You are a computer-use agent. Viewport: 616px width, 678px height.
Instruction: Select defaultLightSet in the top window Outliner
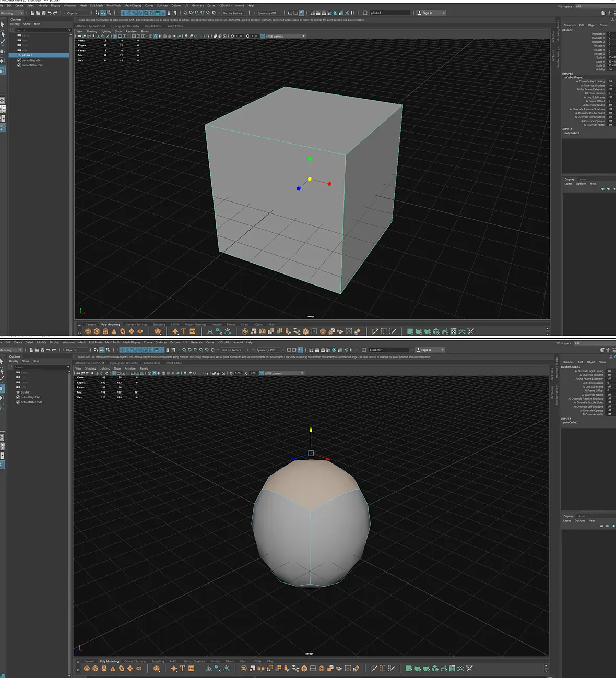[32, 60]
